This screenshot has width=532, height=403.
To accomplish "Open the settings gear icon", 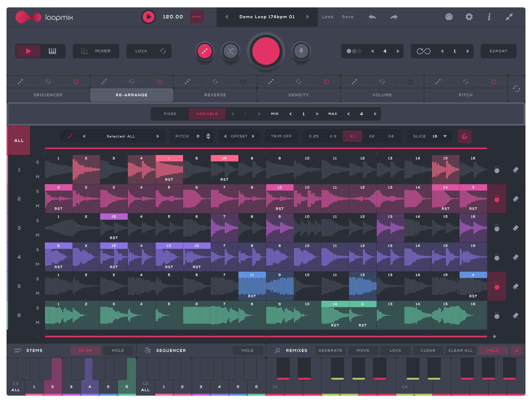I will coord(469,17).
